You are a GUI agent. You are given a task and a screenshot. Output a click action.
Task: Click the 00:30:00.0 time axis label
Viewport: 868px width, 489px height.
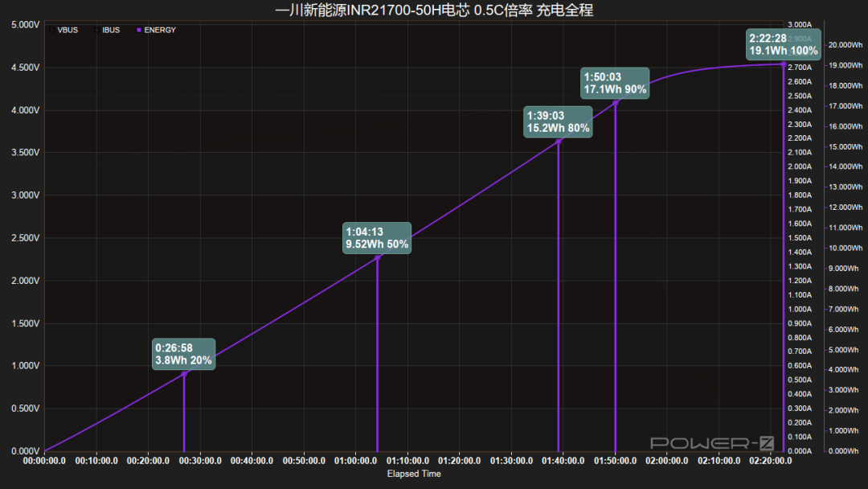tap(200, 461)
